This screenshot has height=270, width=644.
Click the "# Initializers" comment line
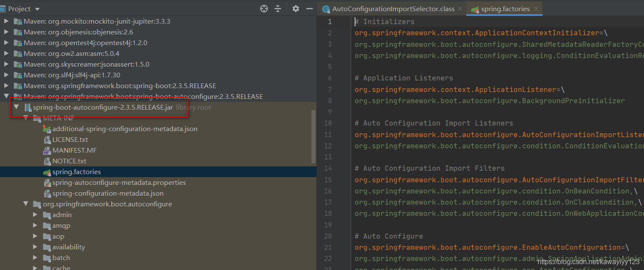[x=384, y=21]
